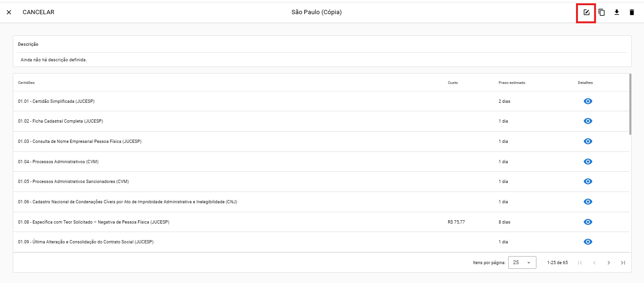Show details for 01.05 Processos Administrativos Sancionadores
This screenshot has height=283, width=644.
(x=588, y=182)
